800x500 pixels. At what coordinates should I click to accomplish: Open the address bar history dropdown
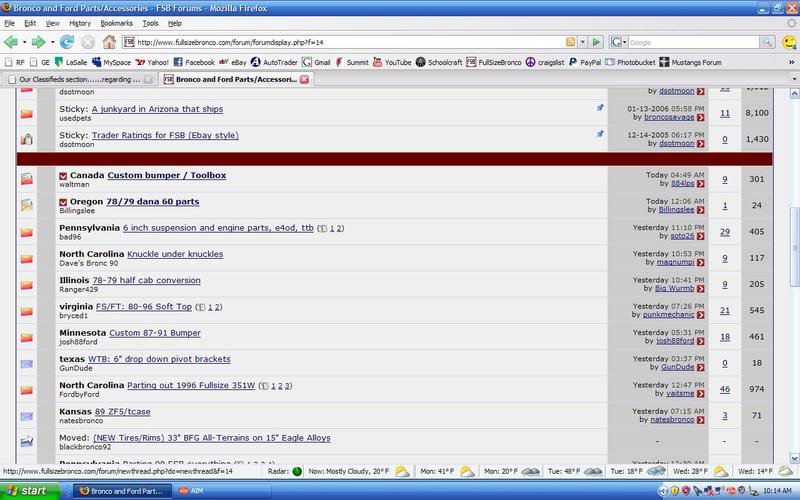click(583, 42)
